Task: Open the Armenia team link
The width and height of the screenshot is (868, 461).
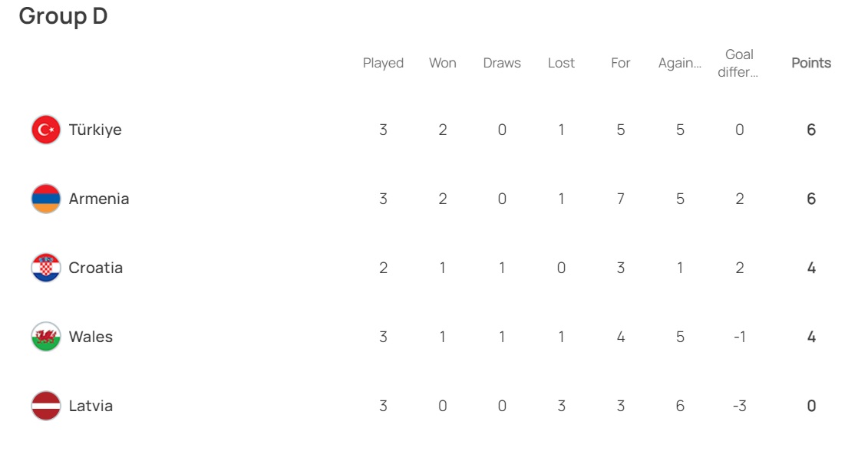Action: 99,199
